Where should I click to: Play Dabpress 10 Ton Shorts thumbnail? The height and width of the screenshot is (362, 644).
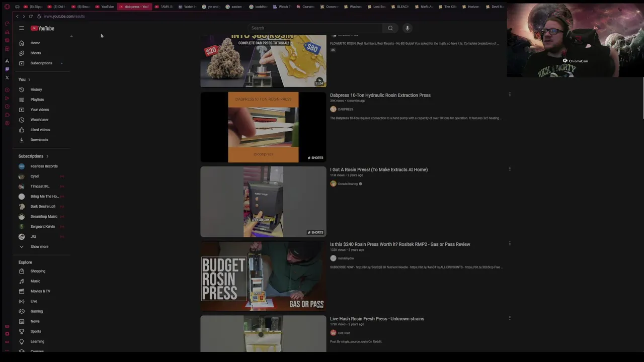(x=263, y=127)
